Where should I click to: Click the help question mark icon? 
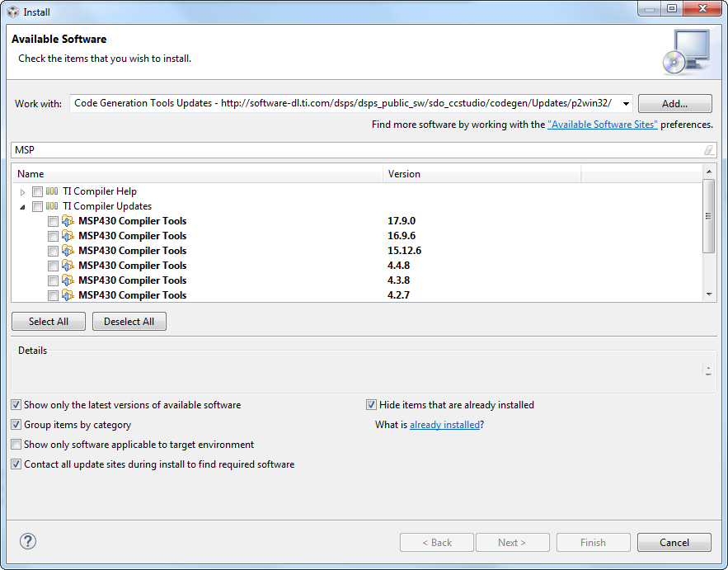pos(28,542)
